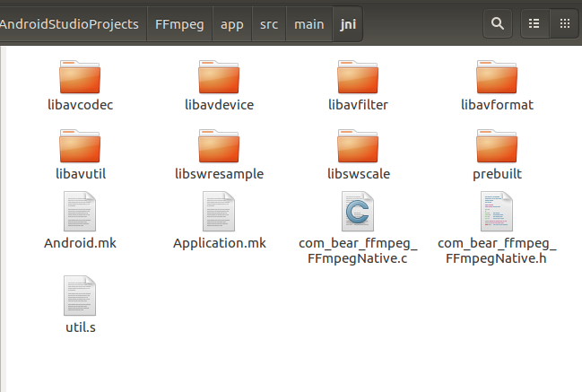Viewport: 582px width, 392px height.
Task: Switch to icon grid view
Action: click(x=565, y=23)
